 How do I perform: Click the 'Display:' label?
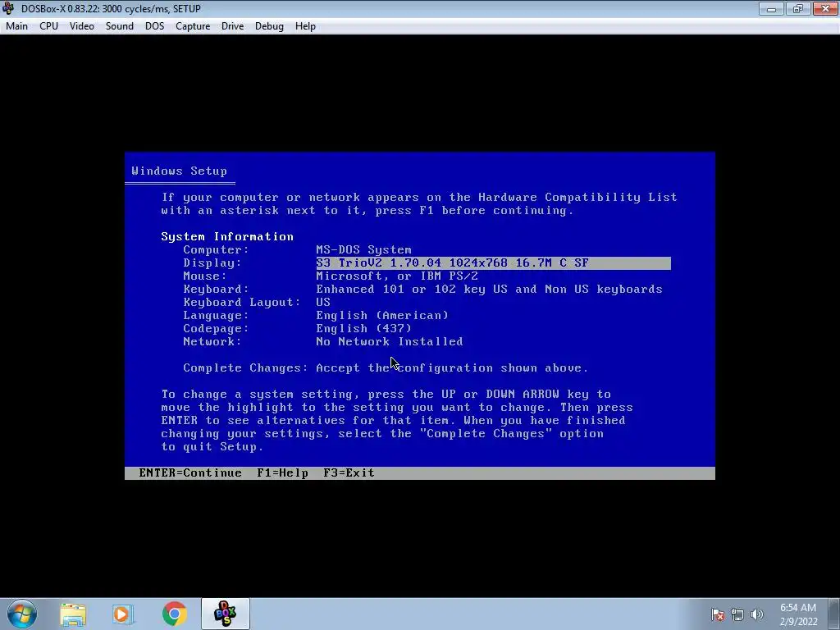click(x=212, y=263)
